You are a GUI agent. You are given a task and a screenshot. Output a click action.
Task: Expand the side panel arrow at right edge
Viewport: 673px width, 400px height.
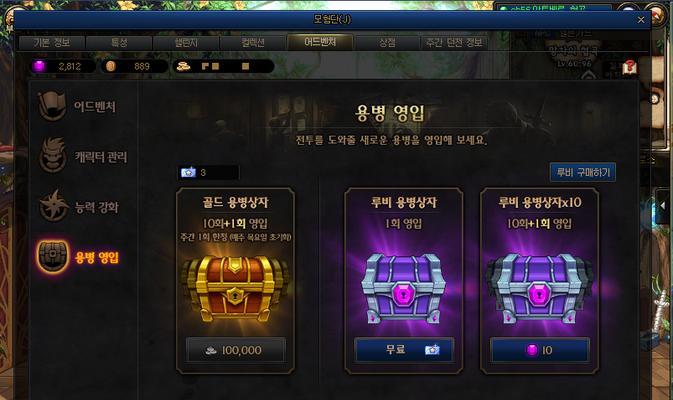pos(663,206)
